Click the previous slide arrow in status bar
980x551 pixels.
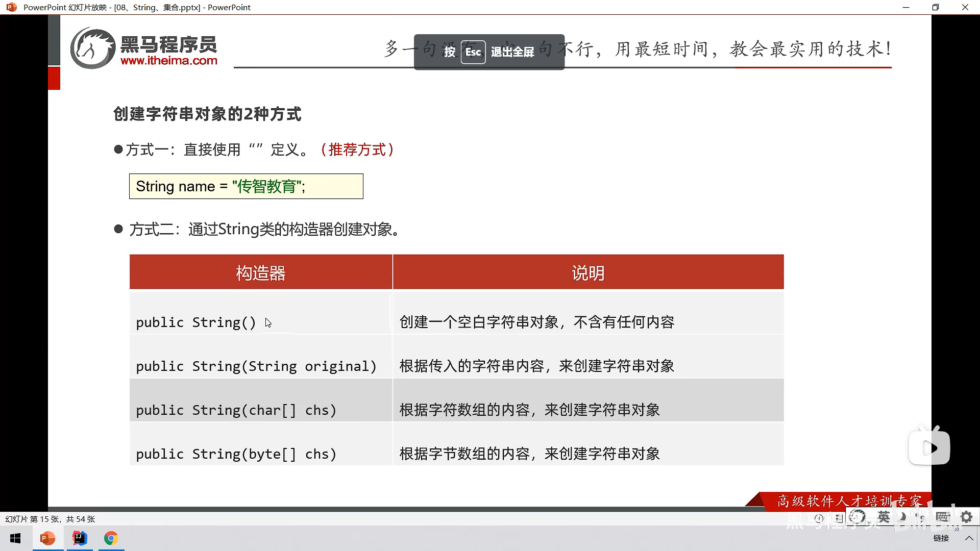point(819,518)
